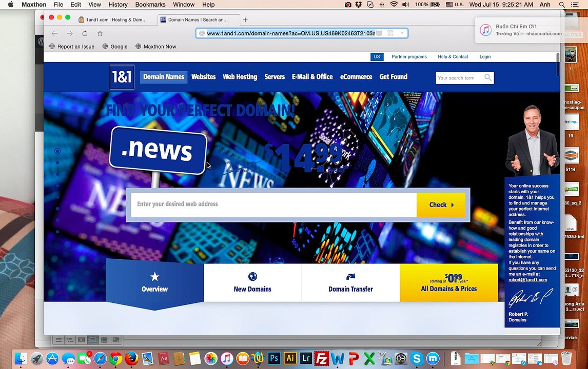This screenshot has height=369, width=588.
Task: Open the eCommerce navigation item
Action: coord(356,77)
